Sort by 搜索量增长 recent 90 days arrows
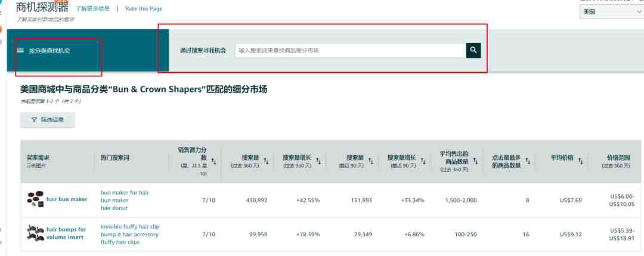This screenshot has width=644, height=256. (x=423, y=161)
